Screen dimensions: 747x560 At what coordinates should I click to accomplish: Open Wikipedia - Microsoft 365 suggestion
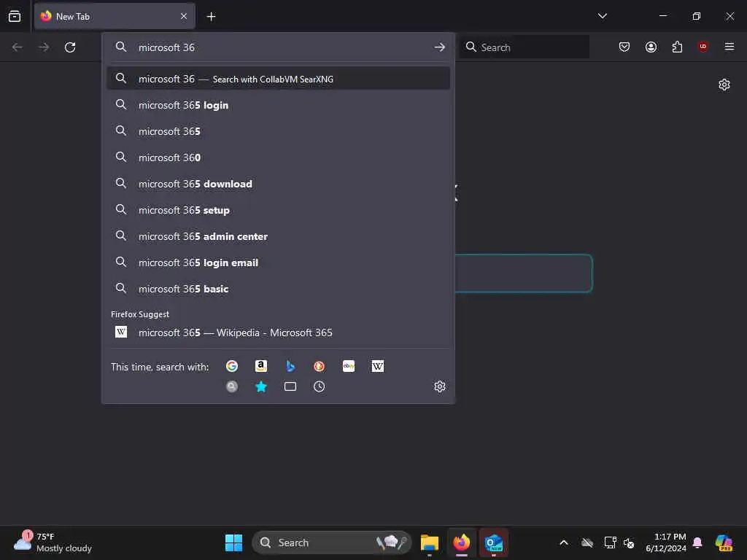click(x=279, y=332)
